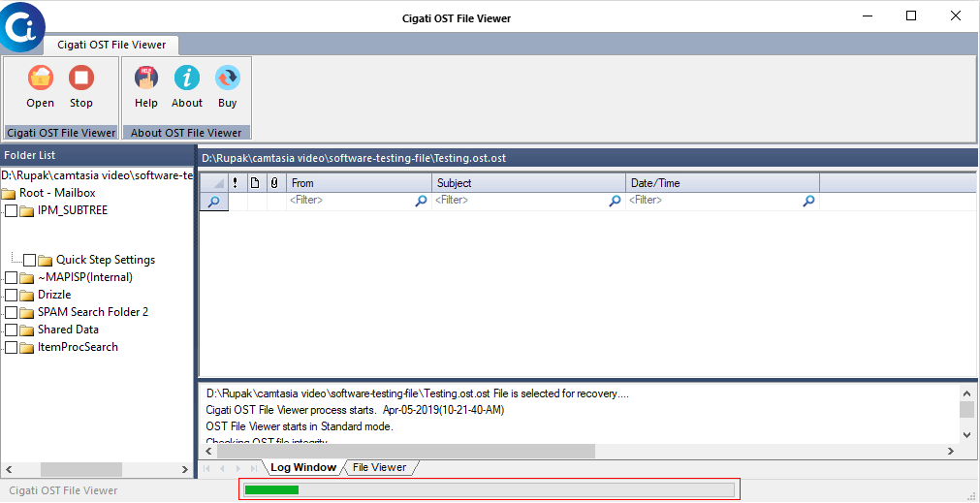Open the Help icon
Image resolution: width=980 pixels, height=503 pixels.
(146, 79)
